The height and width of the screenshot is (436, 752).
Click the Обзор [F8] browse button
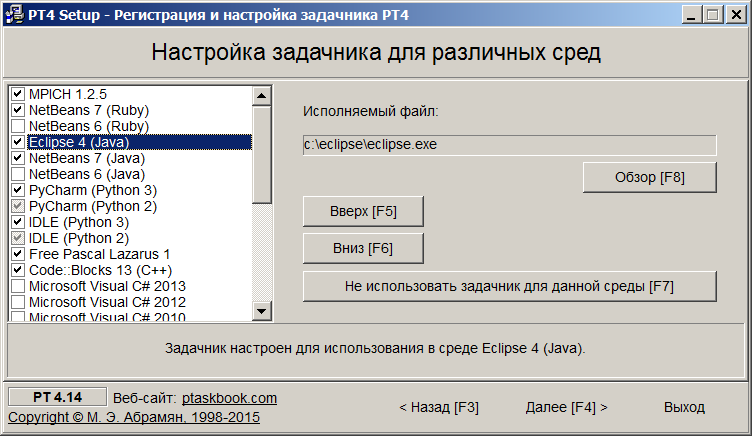point(650,177)
